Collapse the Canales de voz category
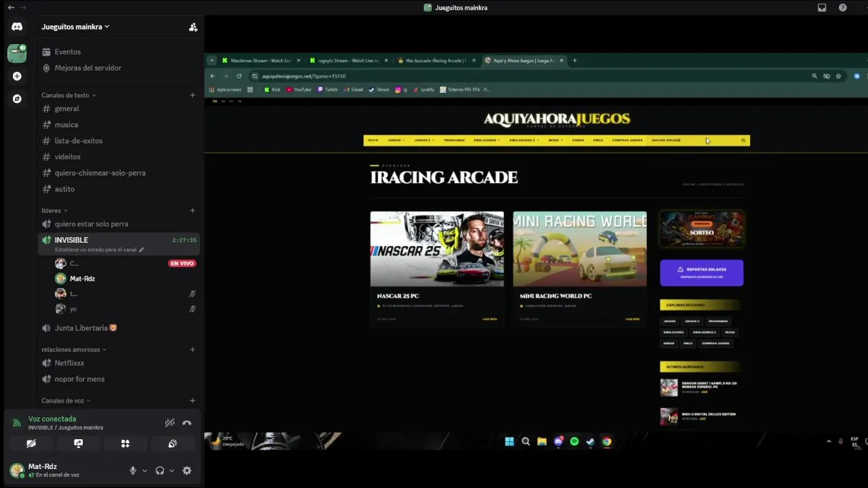This screenshot has height=488, width=868. pyautogui.click(x=66, y=401)
